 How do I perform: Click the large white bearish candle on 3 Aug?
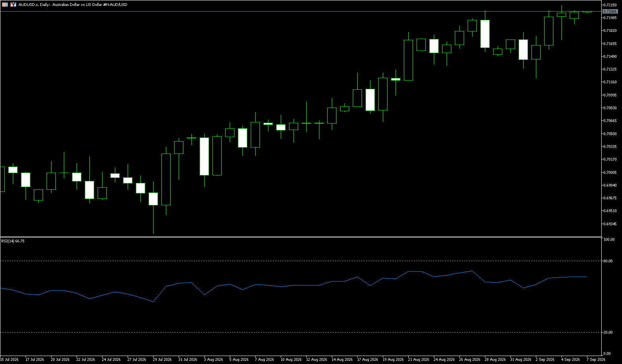[204, 156]
